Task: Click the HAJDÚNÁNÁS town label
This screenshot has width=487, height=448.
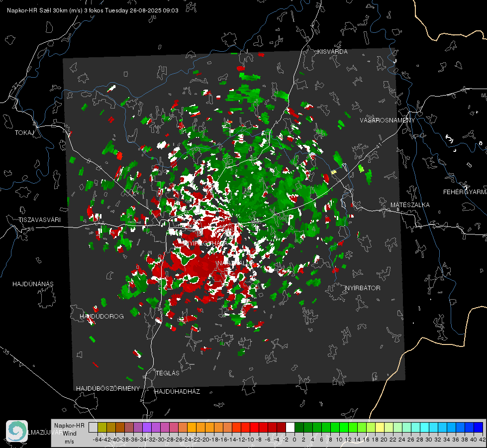Action: tap(33, 284)
